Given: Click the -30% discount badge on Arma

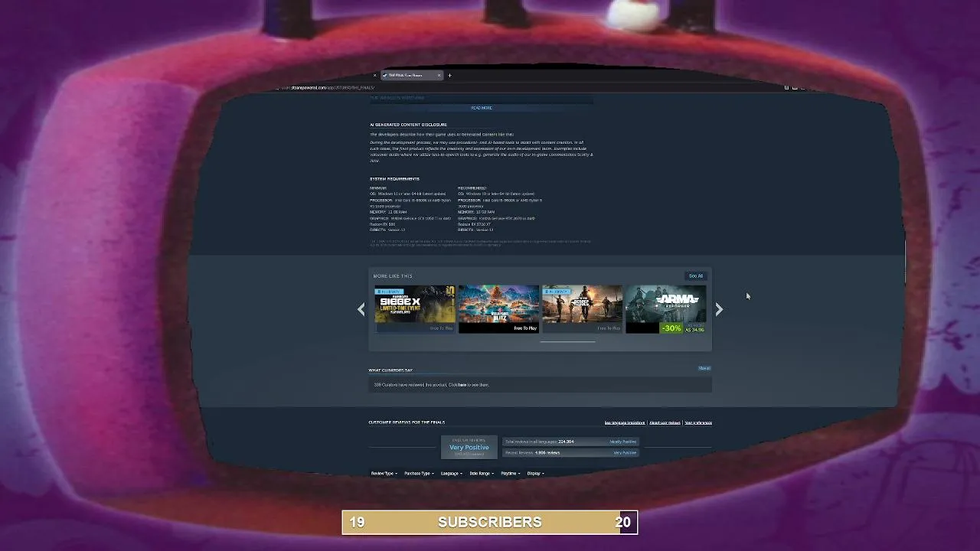Looking at the screenshot, I should pos(671,328).
